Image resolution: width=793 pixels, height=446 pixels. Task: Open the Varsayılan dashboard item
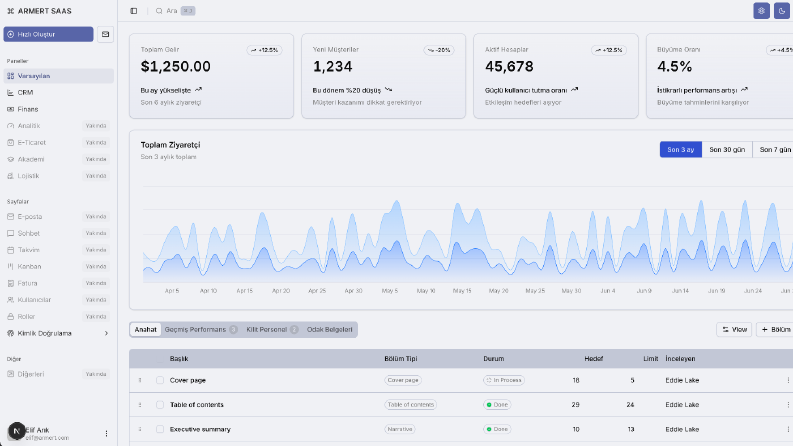point(59,76)
